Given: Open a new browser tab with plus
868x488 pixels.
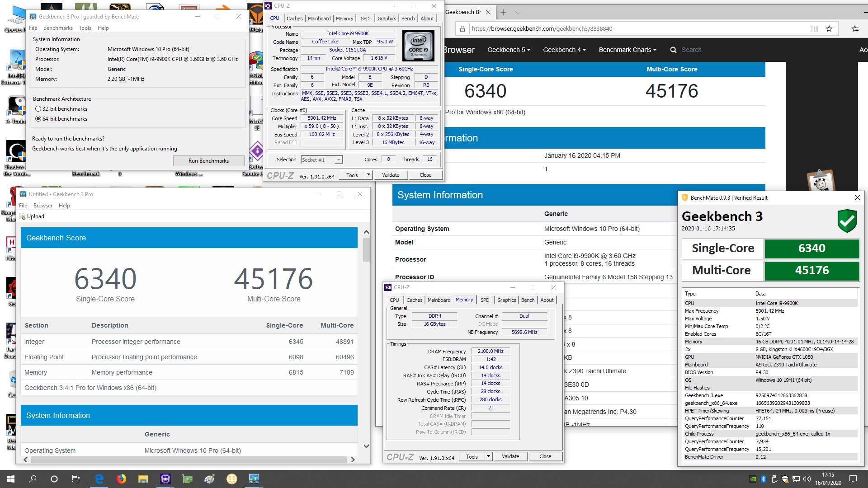Looking at the screenshot, I should (503, 12).
